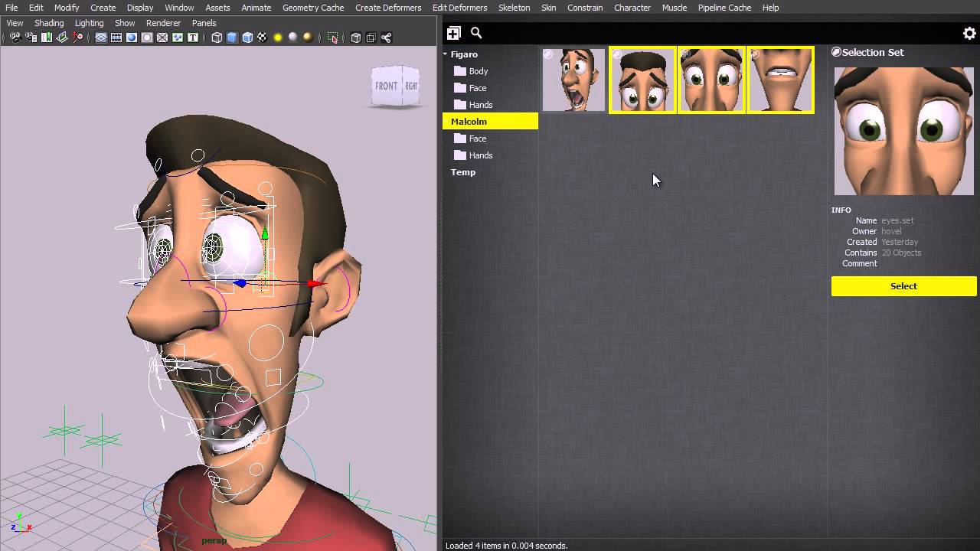Click the camera Bookmarks icon
The height and width of the screenshot is (551, 980).
click(47, 37)
